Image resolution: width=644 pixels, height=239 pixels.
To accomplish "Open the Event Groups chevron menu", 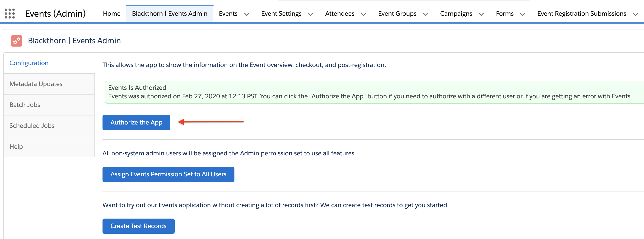I will [425, 14].
